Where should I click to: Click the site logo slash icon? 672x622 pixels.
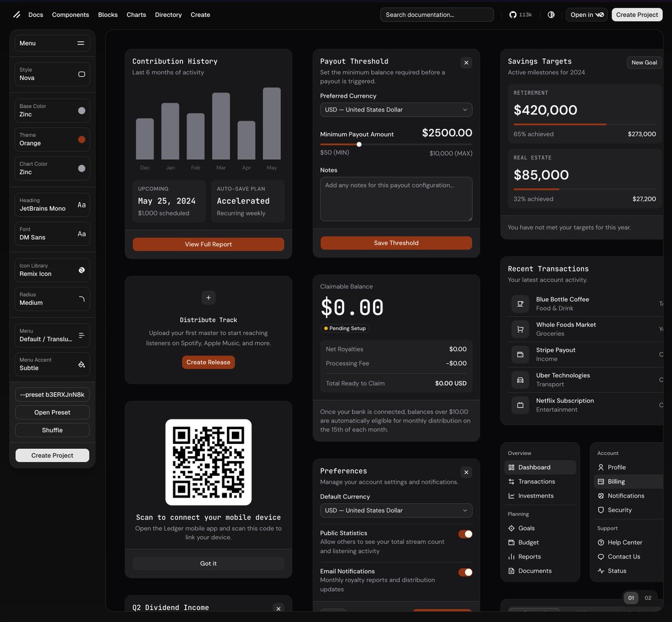point(16,15)
